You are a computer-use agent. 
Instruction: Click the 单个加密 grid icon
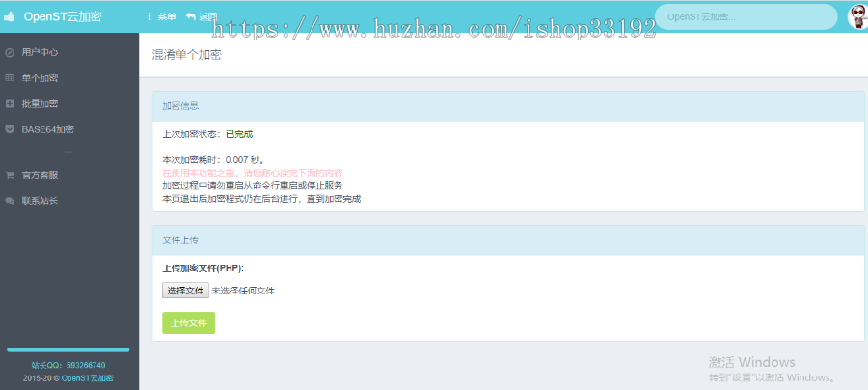10,78
